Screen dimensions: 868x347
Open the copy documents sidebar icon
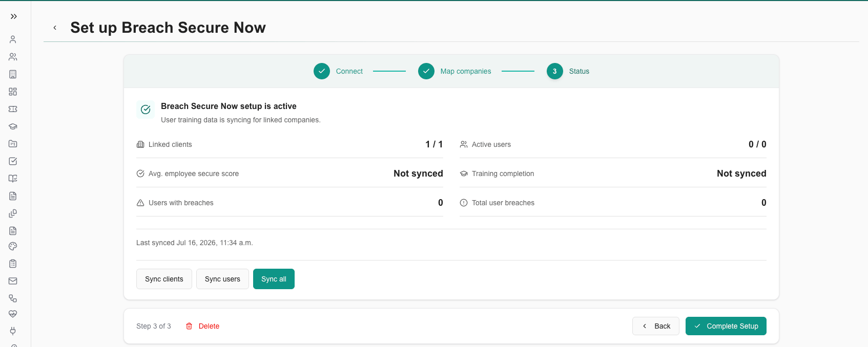click(x=13, y=213)
